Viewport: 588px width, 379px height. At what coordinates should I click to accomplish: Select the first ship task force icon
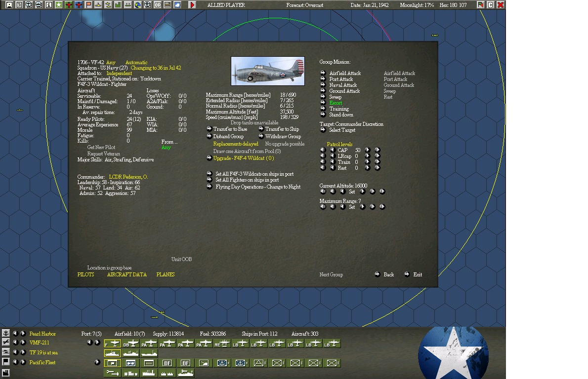[112, 353]
